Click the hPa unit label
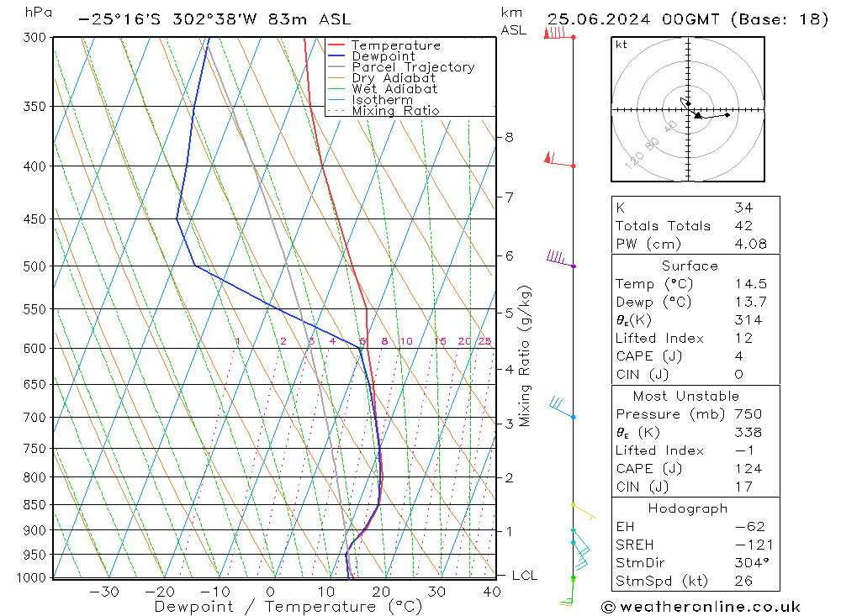841x616 pixels. click(x=39, y=13)
